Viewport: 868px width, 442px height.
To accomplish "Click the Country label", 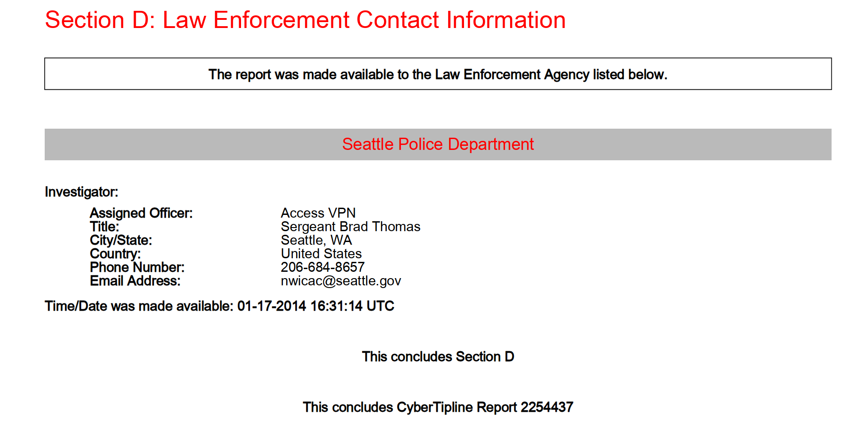I will pyautogui.click(x=115, y=254).
